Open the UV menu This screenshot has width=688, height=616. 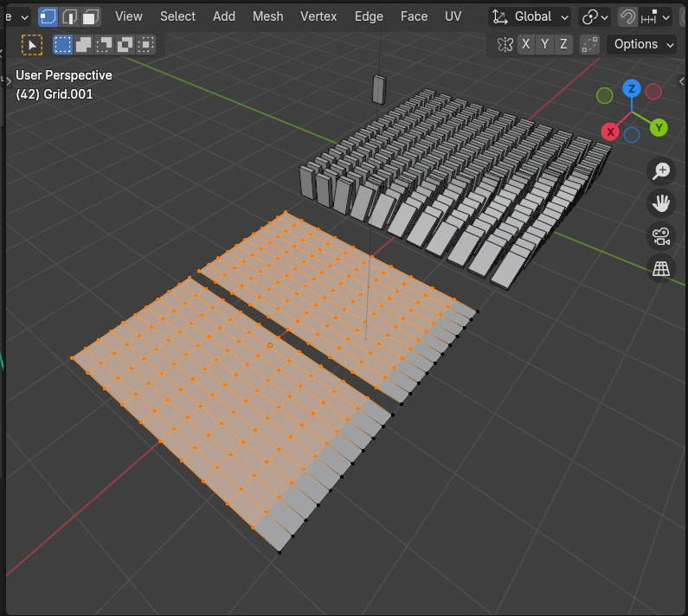tap(453, 16)
